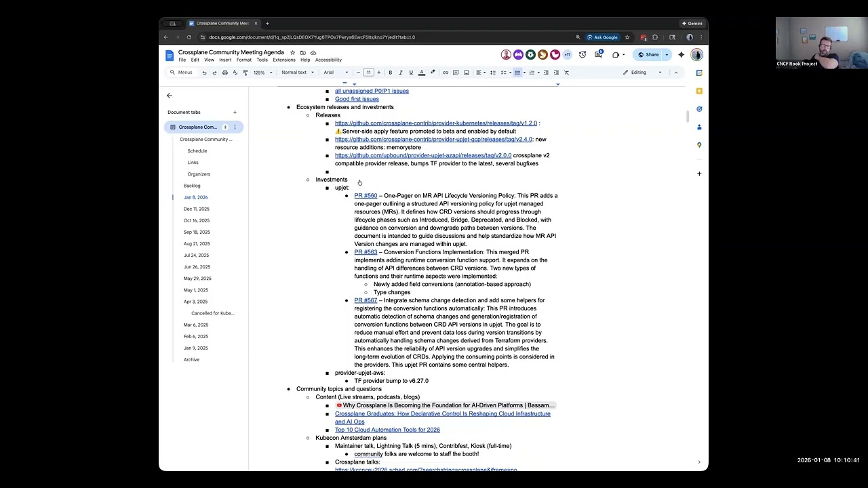Click the Share button

point(648,55)
